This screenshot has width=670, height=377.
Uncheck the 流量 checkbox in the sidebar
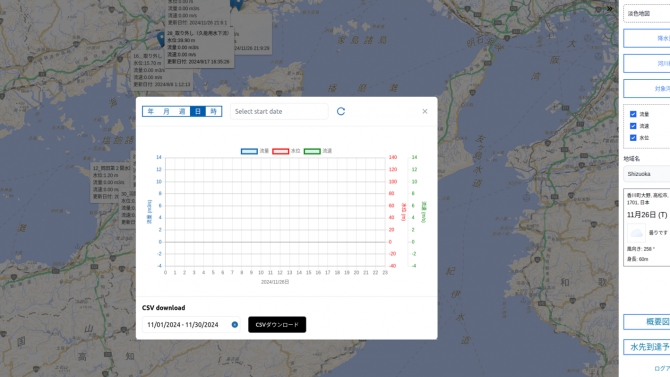[633, 114]
